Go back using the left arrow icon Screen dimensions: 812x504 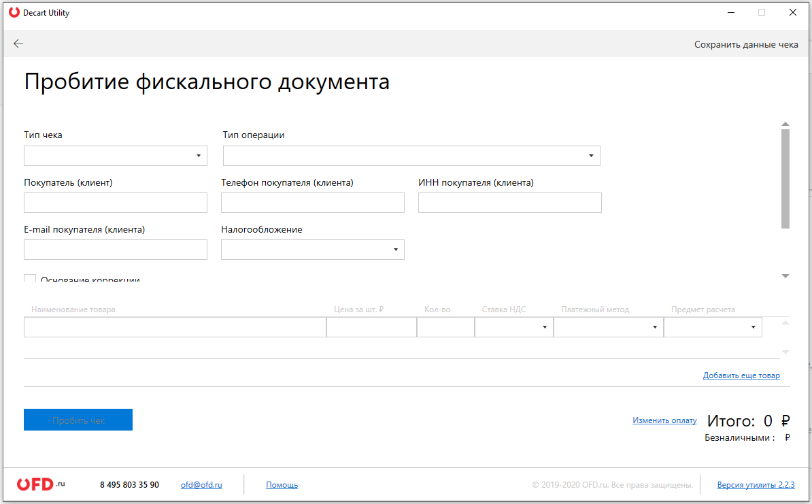click(18, 44)
